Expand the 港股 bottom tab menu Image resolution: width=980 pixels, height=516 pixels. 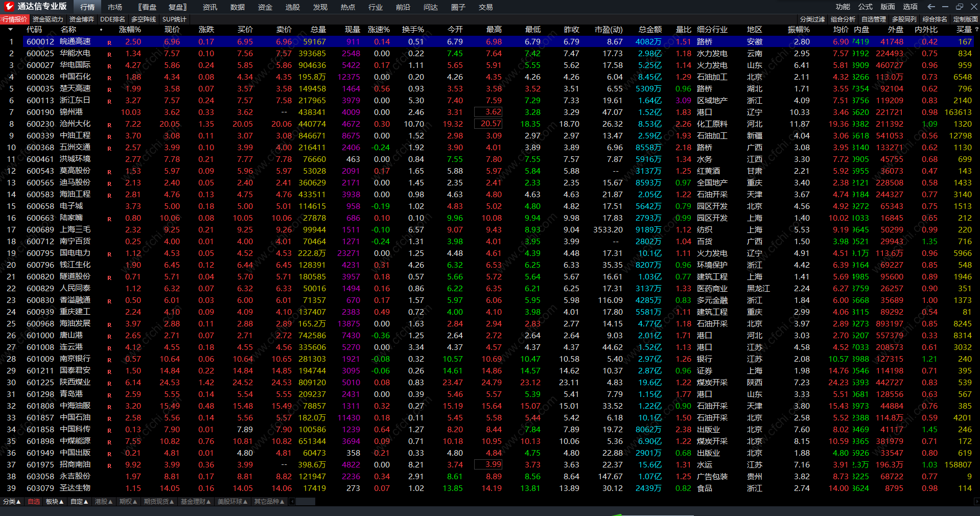[104, 502]
